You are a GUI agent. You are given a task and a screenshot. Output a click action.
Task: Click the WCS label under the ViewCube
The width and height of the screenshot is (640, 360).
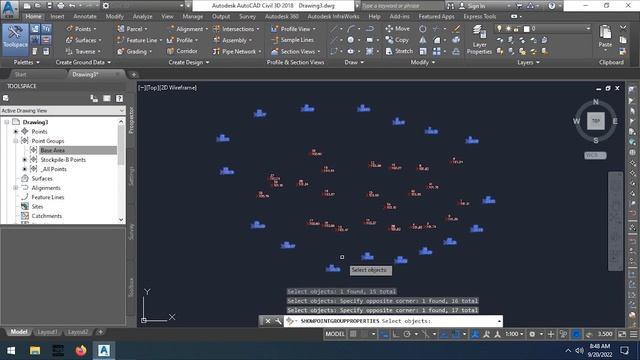pyautogui.click(x=595, y=156)
